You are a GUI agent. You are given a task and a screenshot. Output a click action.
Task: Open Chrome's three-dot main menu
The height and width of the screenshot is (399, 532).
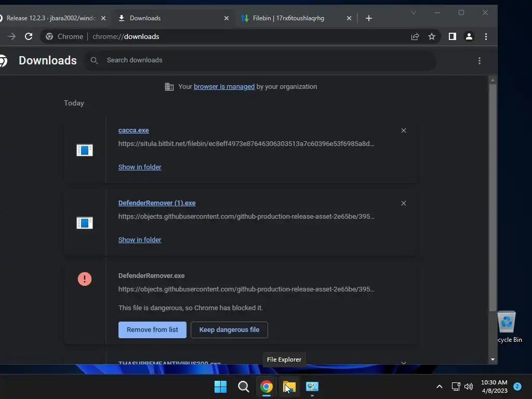pos(486,37)
